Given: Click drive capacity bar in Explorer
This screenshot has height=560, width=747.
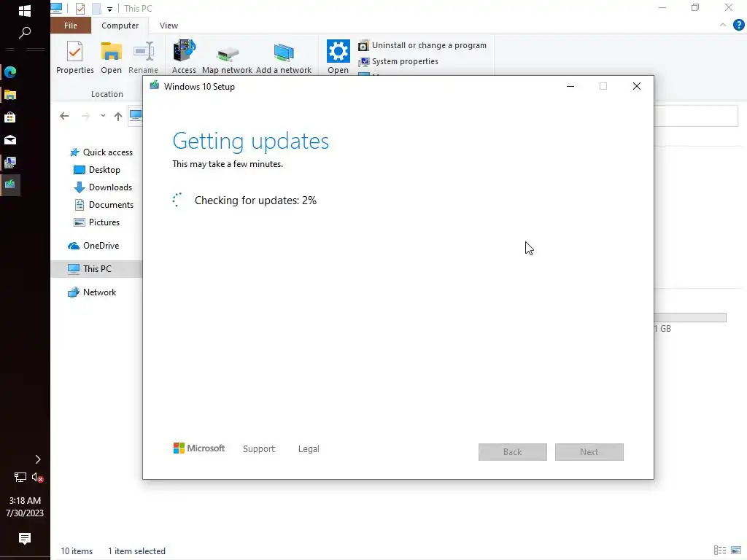Looking at the screenshot, I should tap(690, 318).
